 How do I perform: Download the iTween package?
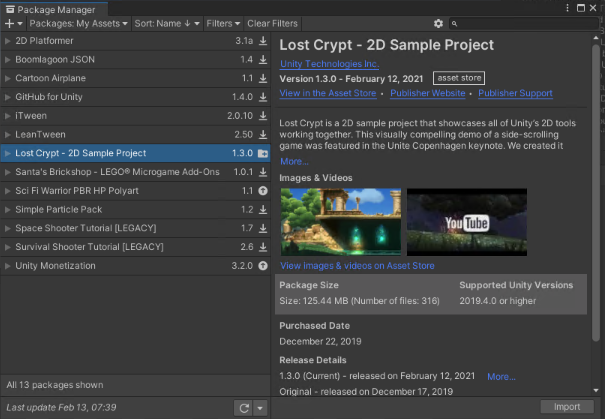point(263,115)
